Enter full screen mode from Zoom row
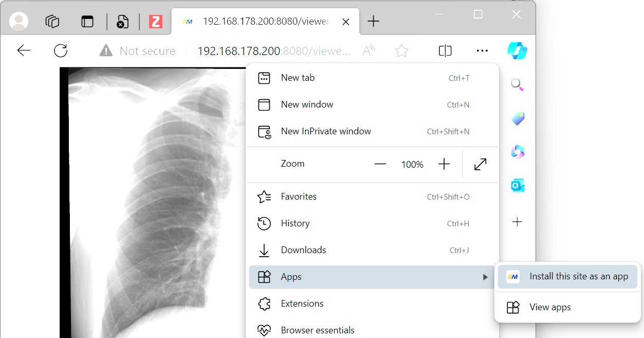 pyautogui.click(x=480, y=164)
